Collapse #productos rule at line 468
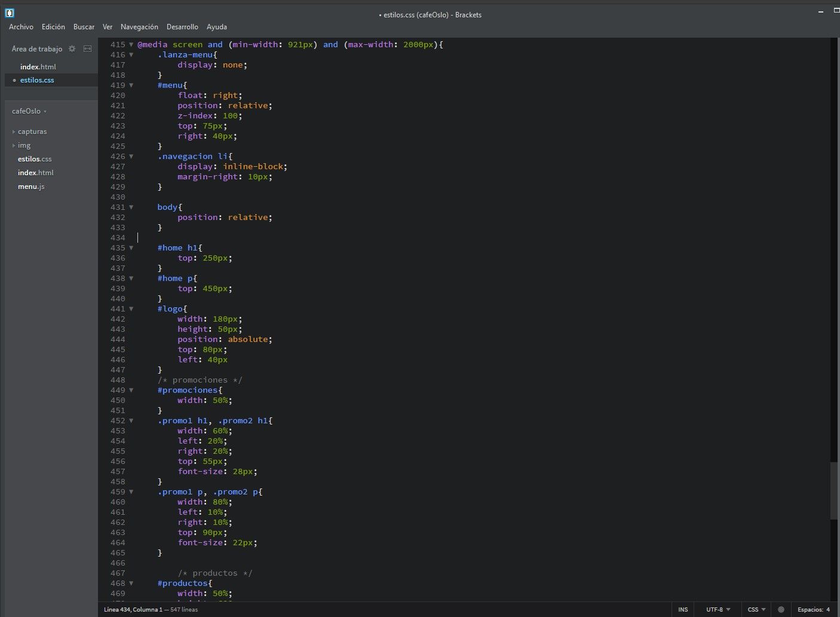Screen dimensions: 840x617 click(131, 583)
